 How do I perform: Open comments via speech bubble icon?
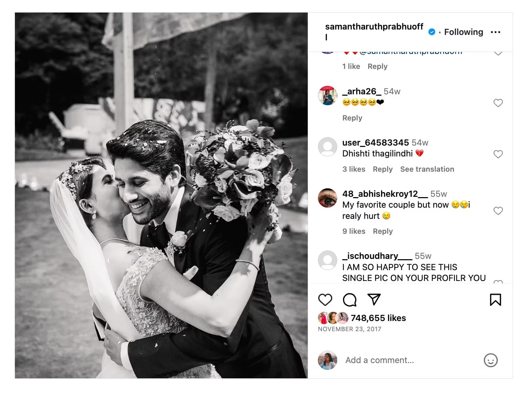(x=349, y=300)
